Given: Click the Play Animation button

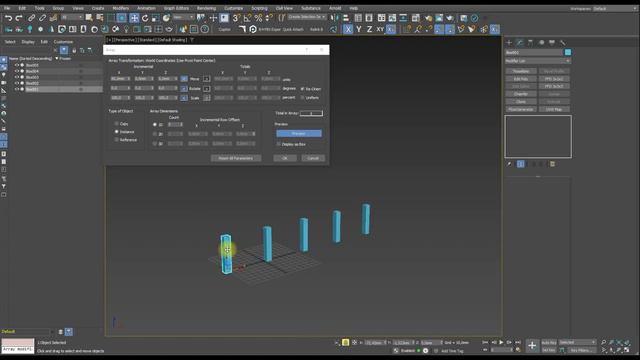Looking at the screenshot, I should click(x=501, y=342).
